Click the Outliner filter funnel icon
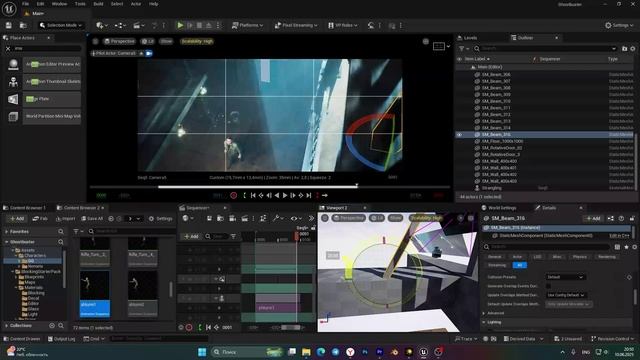The image size is (640, 360). click(x=462, y=49)
